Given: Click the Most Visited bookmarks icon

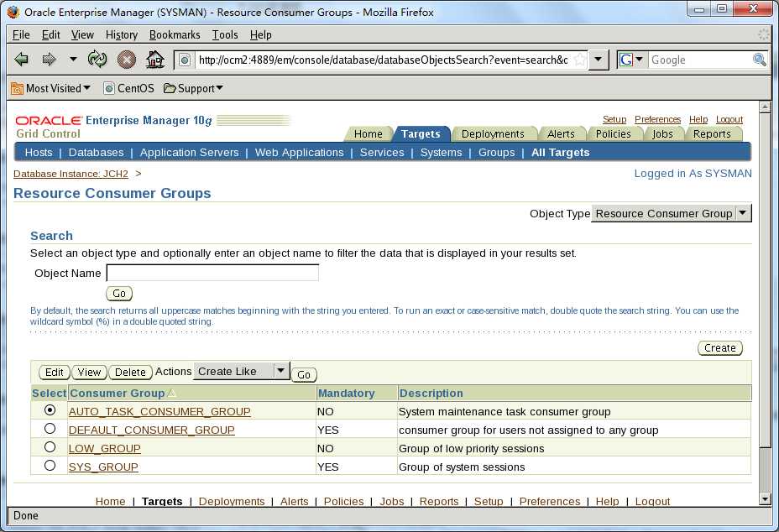Looking at the screenshot, I should [x=17, y=88].
